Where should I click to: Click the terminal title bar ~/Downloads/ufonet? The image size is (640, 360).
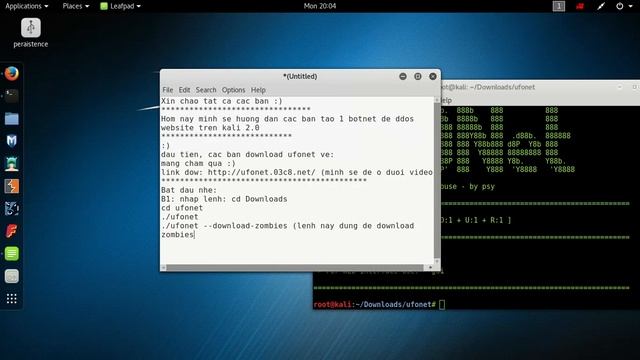click(x=540, y=87)
